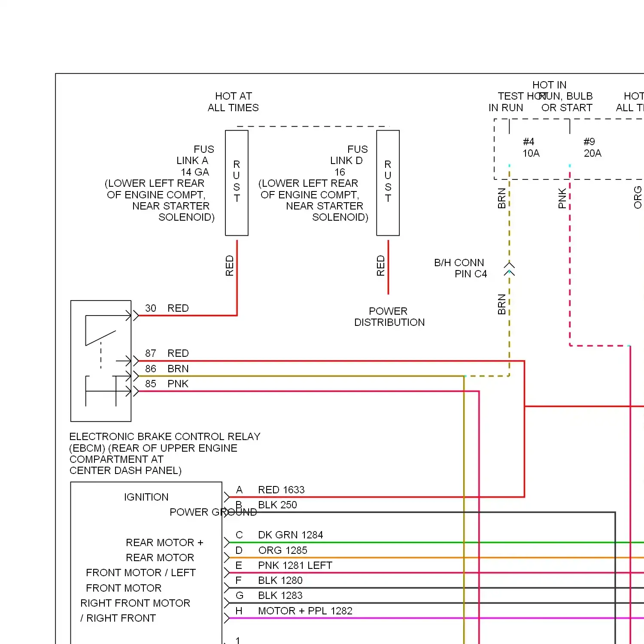
Task: Click wire label "MOTOR + PPL 1282"
Action: [305, 611]
